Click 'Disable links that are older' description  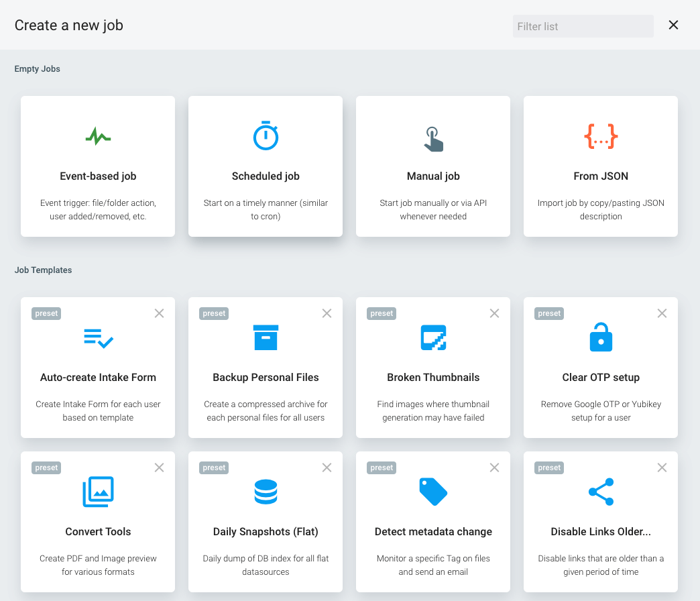(601, 565)
